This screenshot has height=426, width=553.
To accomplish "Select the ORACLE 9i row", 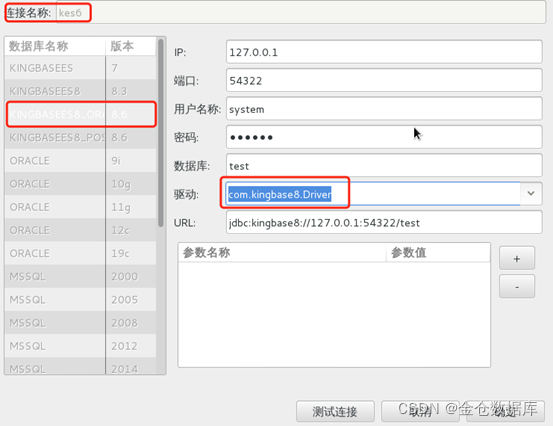I will tap(80, 161).
